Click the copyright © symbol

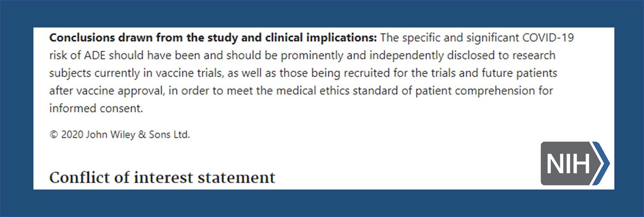pos(54,135)
